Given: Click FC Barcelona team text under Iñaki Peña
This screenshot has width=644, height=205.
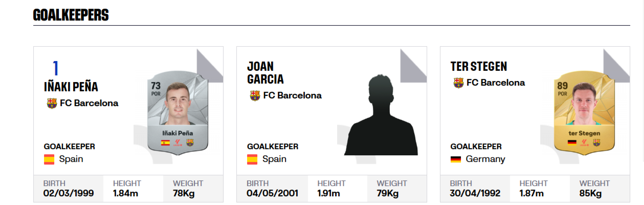Looking at the screenshot, I should click(x=89, y=103).
